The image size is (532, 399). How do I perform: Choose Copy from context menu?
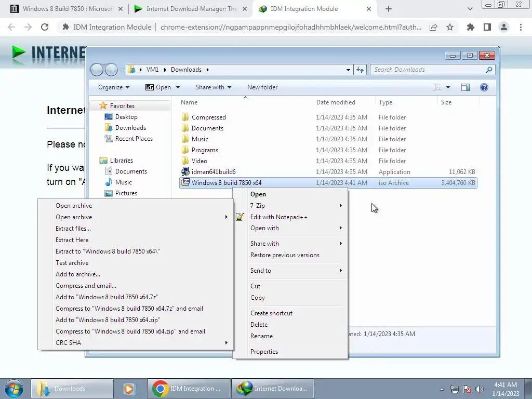click(x=290, y=298)
